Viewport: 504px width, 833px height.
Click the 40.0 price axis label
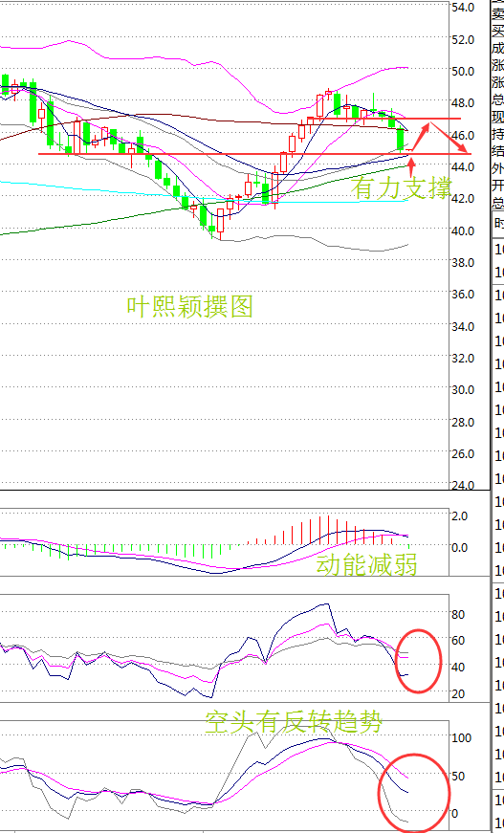pyautogui.click(x=463, y=230)
